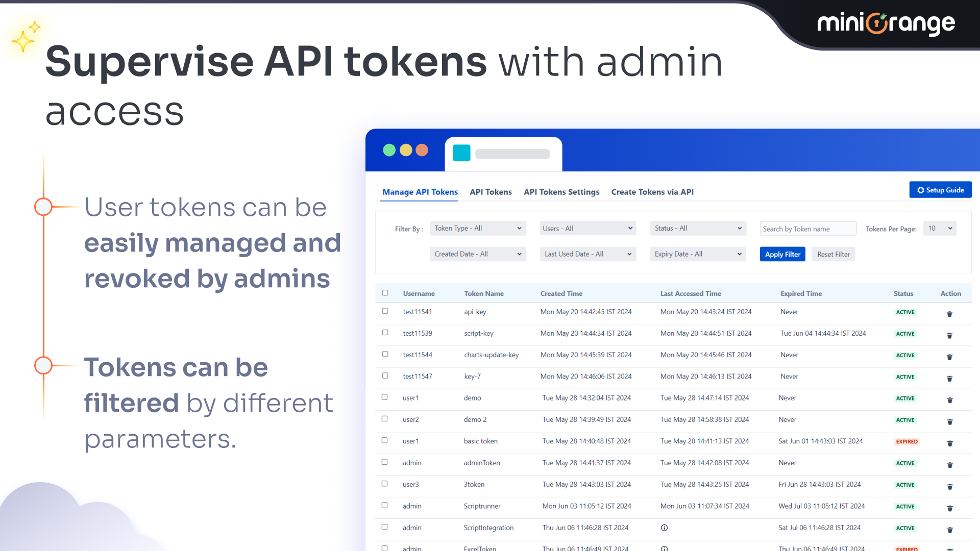This screenshot has width=980, height=551.
Task: Click Reset Filter button
Action: tap(832, 254)
